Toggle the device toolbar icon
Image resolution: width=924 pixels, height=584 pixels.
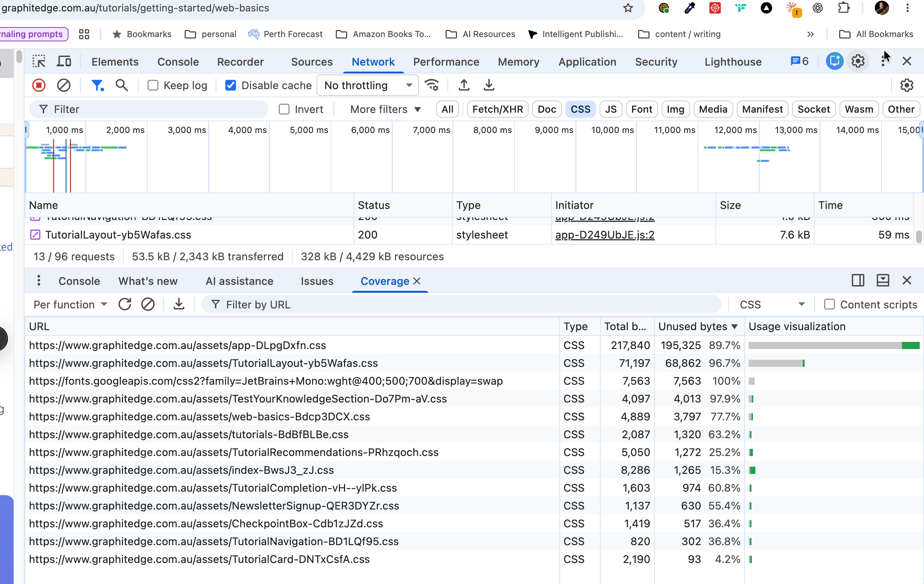[64, 61]
